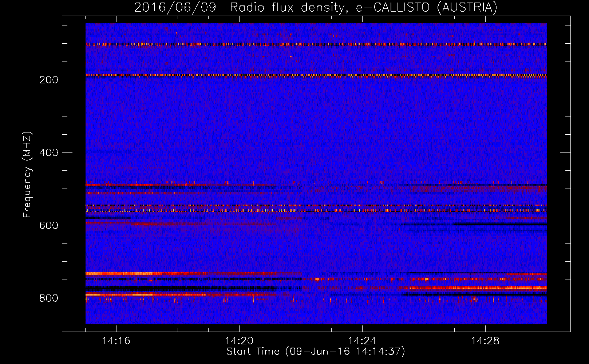Click the 14:24 time tick label

coord(362,341)
